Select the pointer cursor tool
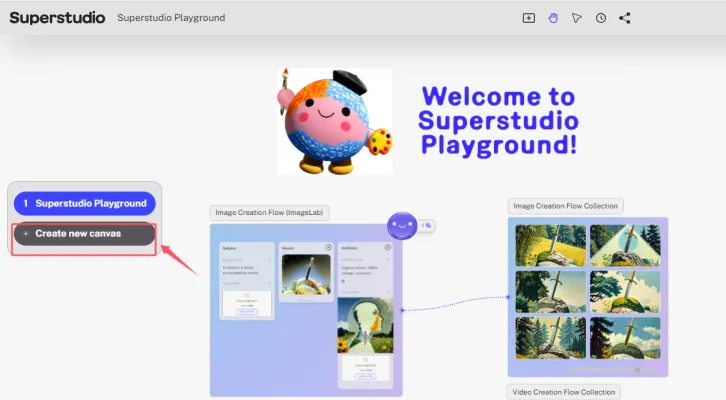Viewport: 726px width, 400px height. [576, 18]
